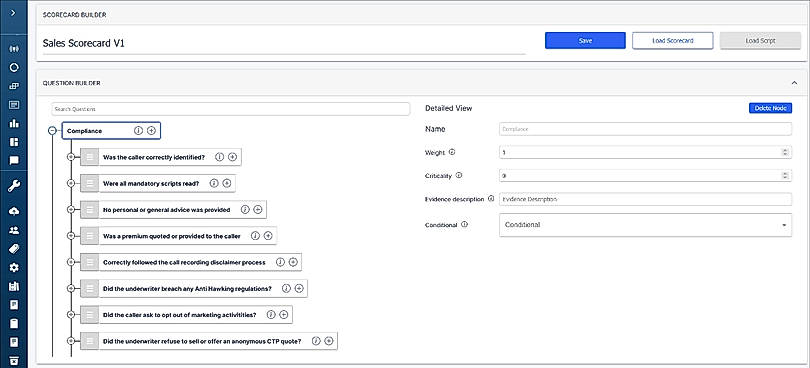
Task: Expand the call recording disclaimer node
Action: pyautogui.click(x=71, y=262)
